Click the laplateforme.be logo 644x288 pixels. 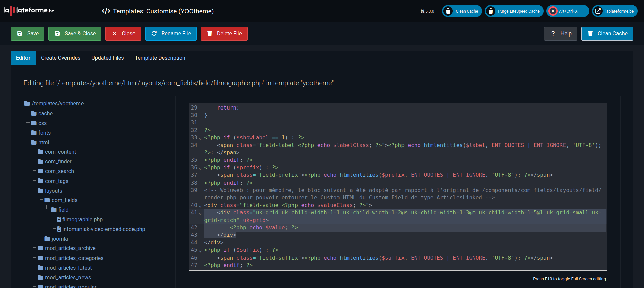click(29, 11)
